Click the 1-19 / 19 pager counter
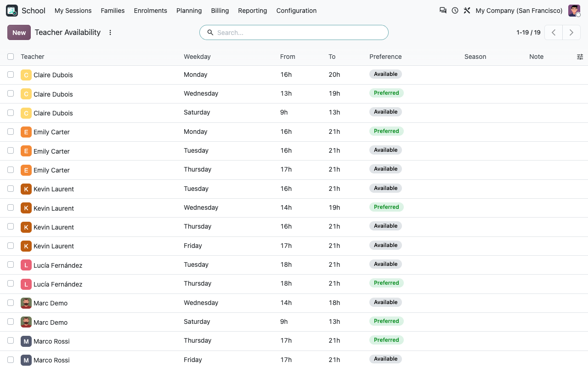Image resolution: width=588 pixels, height=368 pixels. (528, 33)
